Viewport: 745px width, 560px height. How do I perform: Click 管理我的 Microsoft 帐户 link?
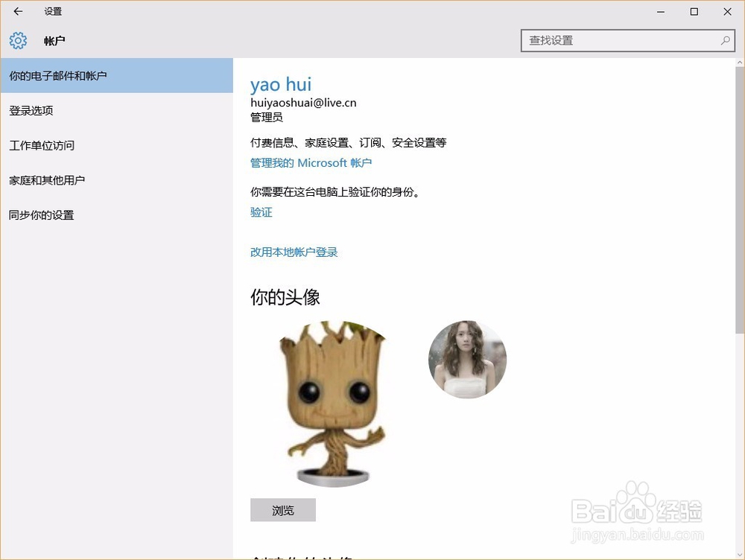click(x=311, y=163)
